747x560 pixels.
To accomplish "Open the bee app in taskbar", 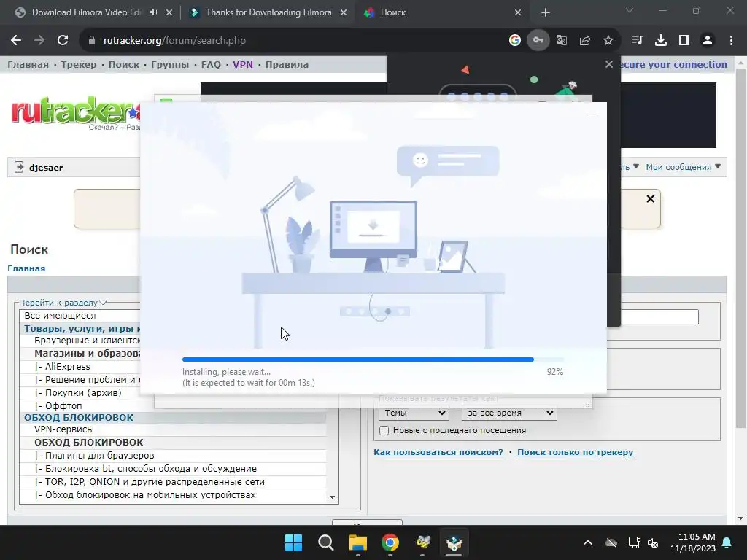I will tap(422, 542).
